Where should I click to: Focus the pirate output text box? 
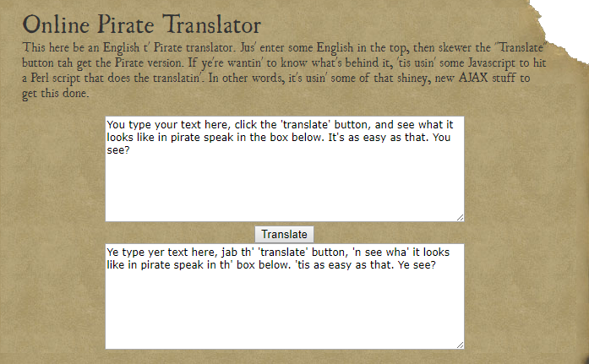point(285,296)
